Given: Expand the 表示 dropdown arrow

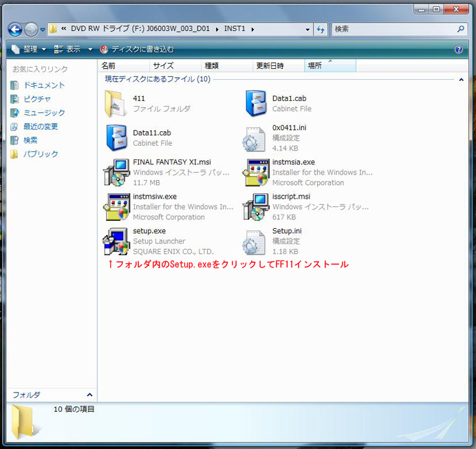Looking at the screenshot, I should [x=90, y=49].
